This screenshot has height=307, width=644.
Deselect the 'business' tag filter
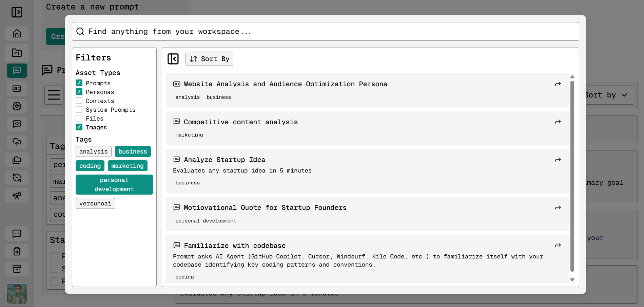coord(133,151)
